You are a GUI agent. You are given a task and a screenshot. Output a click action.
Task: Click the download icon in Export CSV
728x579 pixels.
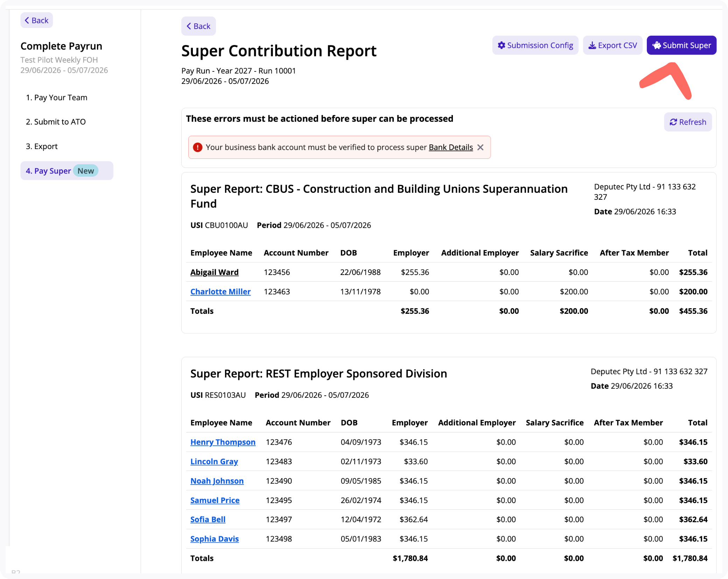(x=592, y=45)
